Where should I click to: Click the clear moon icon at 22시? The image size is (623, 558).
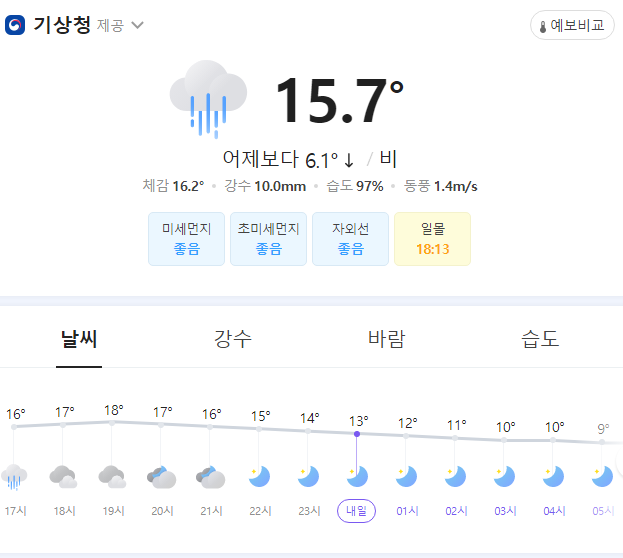pyautogui.click(x=259, y=477)
